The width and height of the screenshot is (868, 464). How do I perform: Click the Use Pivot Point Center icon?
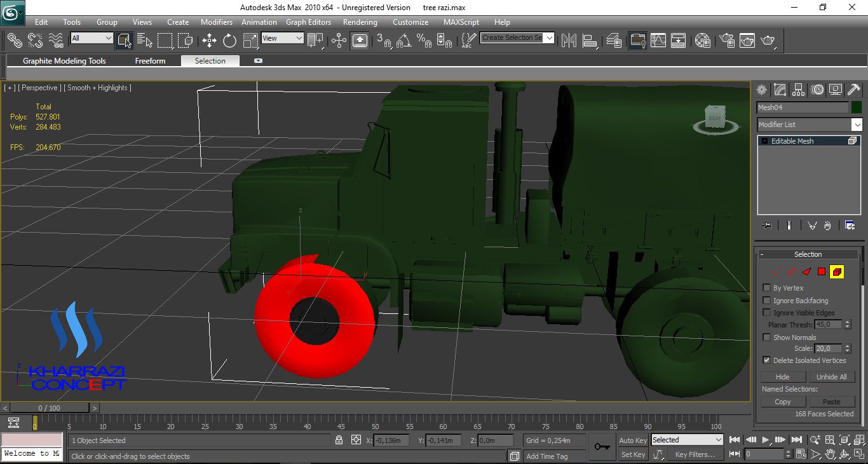(x=316, y=41)
